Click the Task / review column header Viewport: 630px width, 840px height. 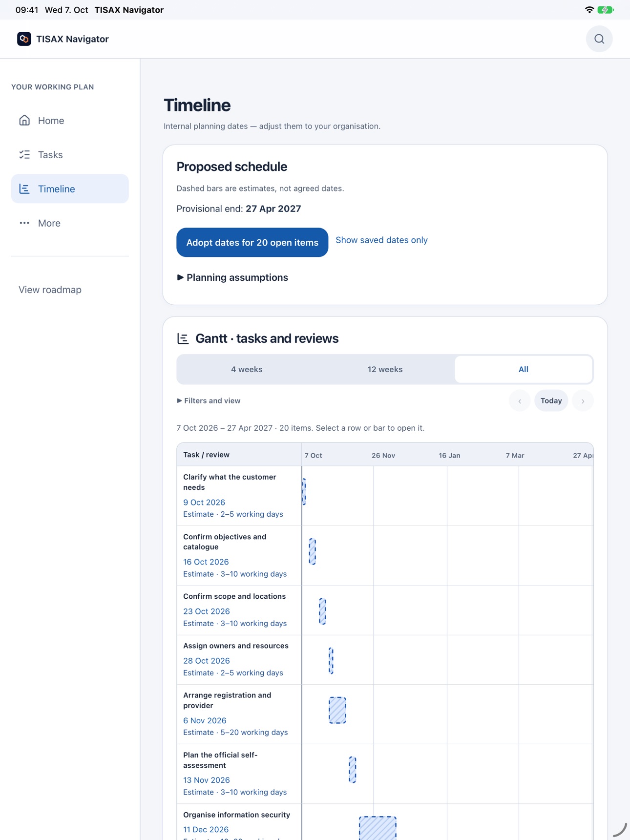[x=239, y=455]
